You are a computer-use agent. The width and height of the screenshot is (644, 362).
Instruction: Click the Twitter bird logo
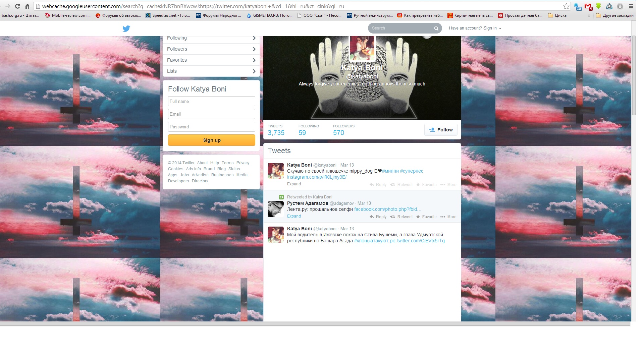(126, 28)
